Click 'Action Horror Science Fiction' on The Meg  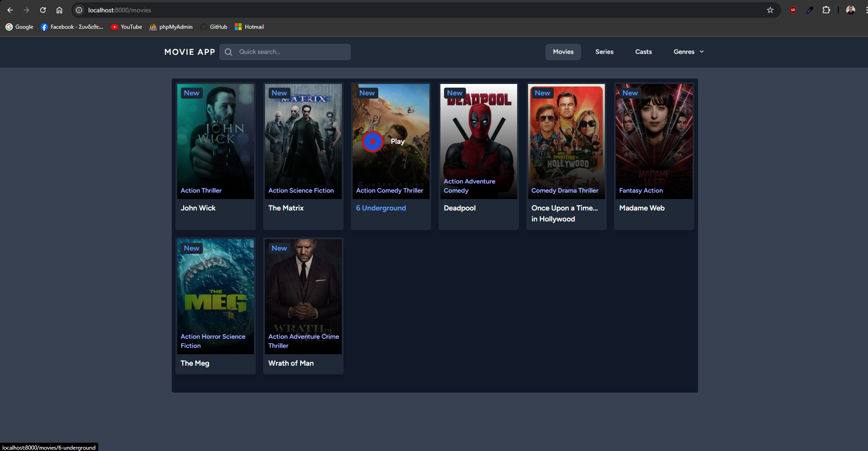pyautogui.click(x=213, y=341)
